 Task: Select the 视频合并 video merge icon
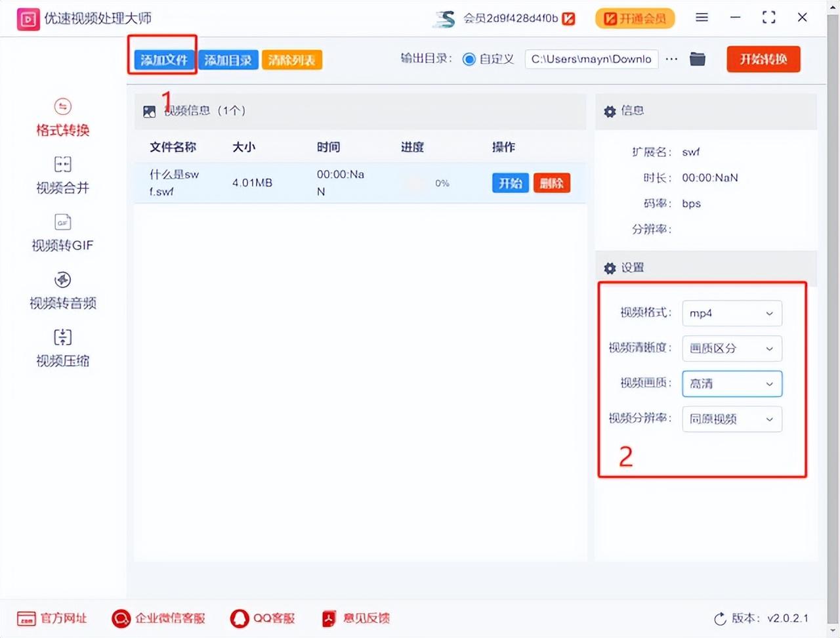click(x=62, y=164)
